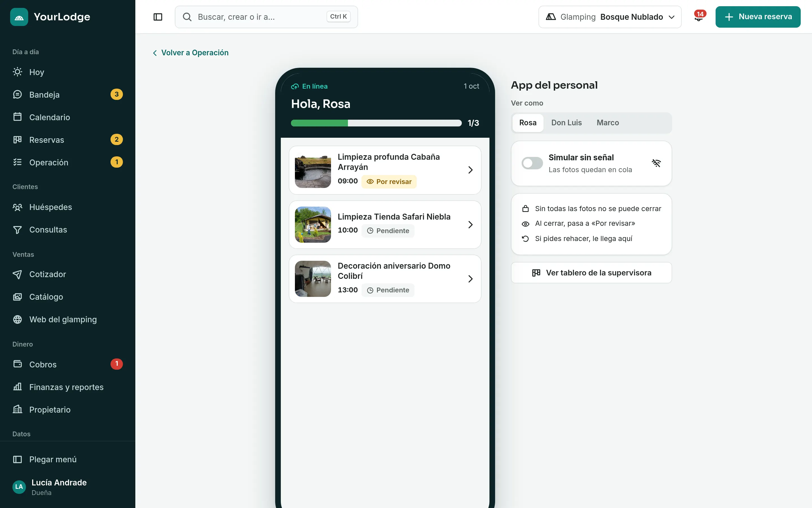Focus the Buscar, crear o ir a search field

click(x=266, y=17)
